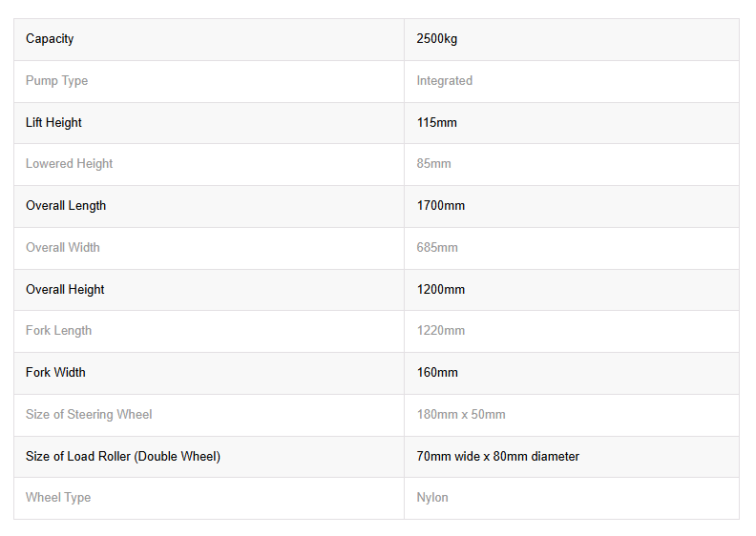The image size is (756, 536).
Task: Select the 85mm lowered height value
Action: tap(433, 164)
